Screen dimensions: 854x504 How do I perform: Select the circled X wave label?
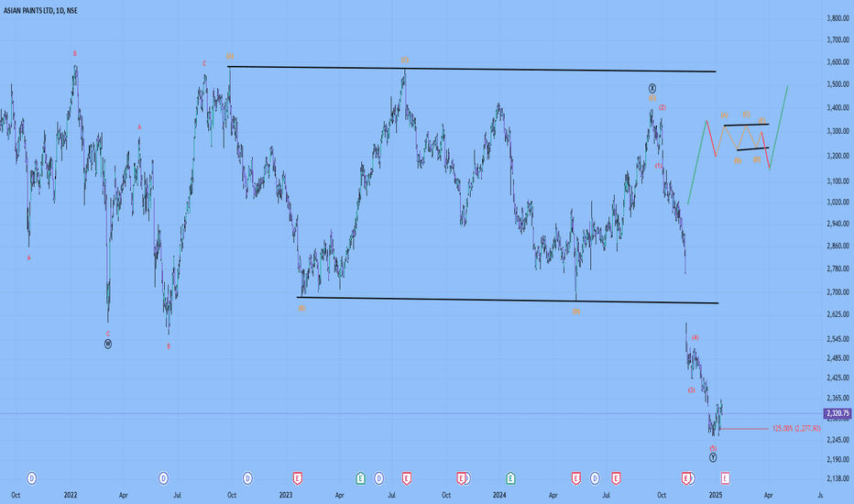click(x=652, y=88)
